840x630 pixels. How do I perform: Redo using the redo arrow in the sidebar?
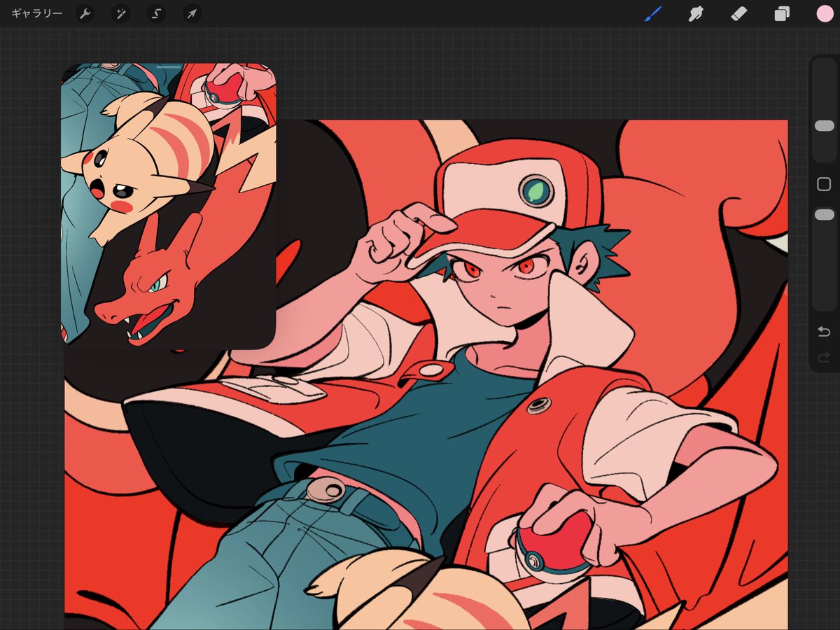824,358
